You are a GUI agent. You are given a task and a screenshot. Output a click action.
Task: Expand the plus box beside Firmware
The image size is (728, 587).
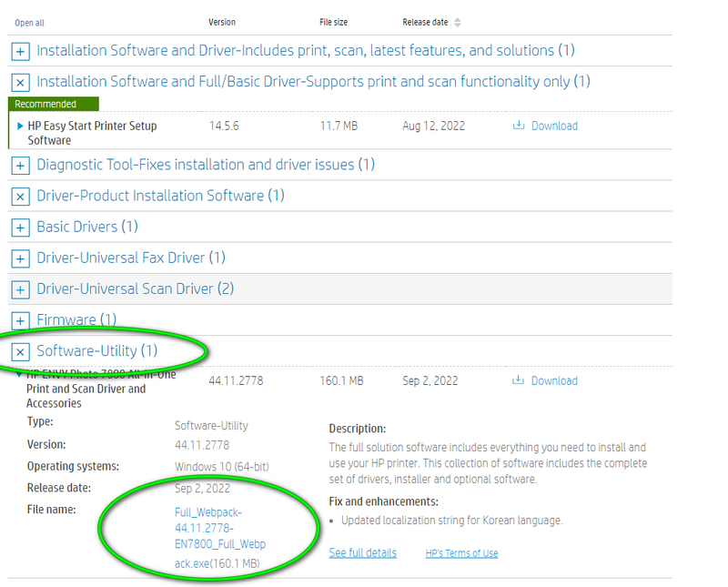20,320
